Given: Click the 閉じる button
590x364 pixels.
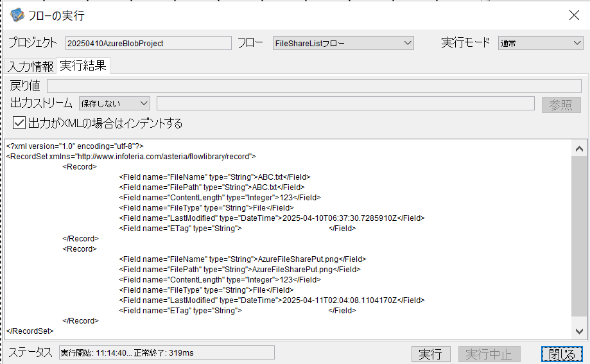Looking at the screenshot, I should pyautogui.click(x=561, y=354).
